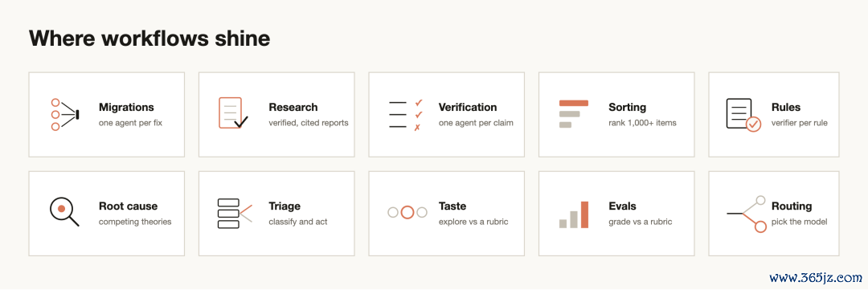The image size is (868, 290).
Task: Select the Migrations title
Action: tap(126, 108)
